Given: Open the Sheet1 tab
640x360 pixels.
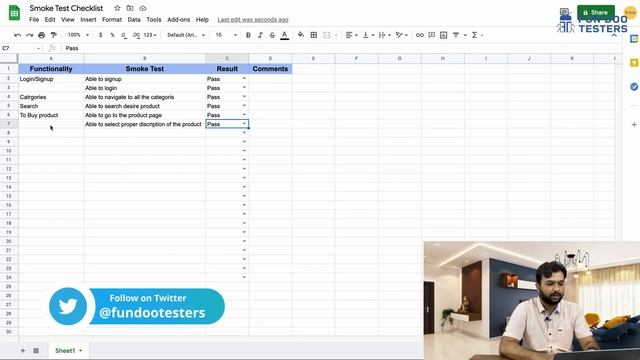Looking at the screenshot, I should (68, 351).
